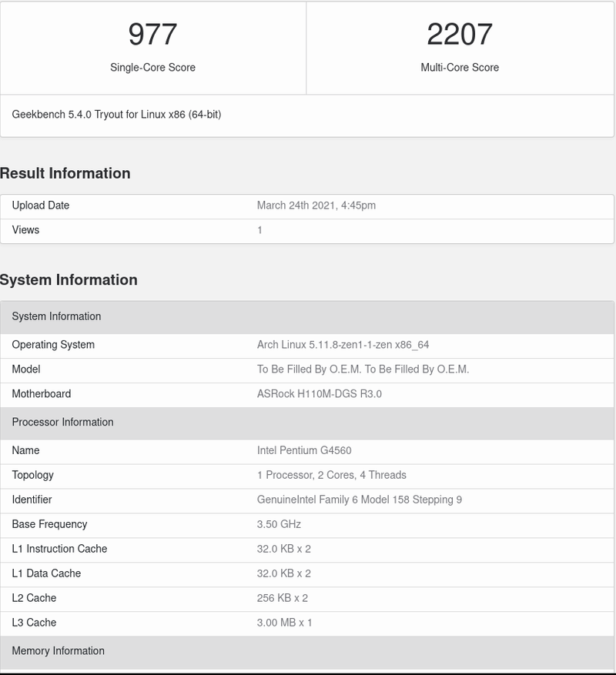The width and height of the screenshot is (616, 675).
Task: Click the Multi-Core Score value 2207
Action: pos(460,35)
